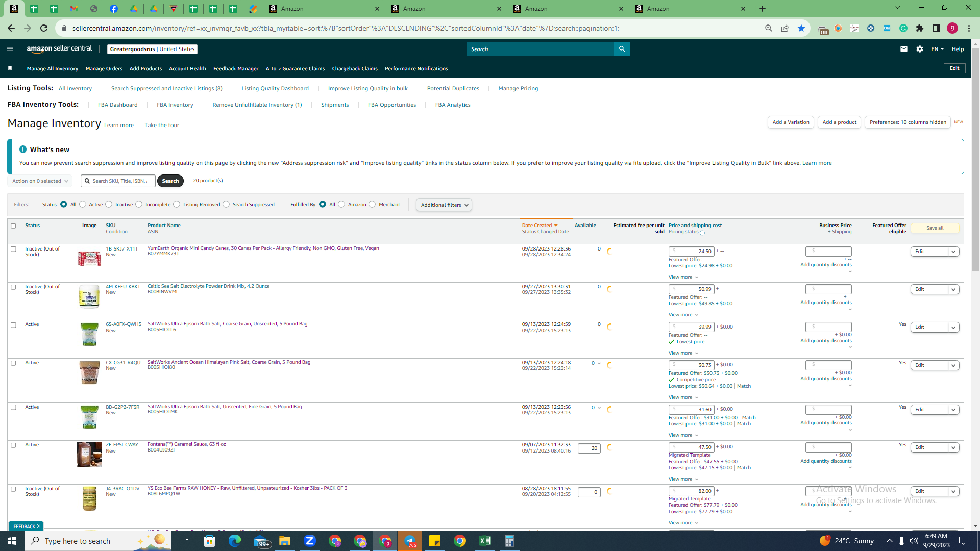Click the price field showing 47.50
980x551 pixels.
pos(692,447)
